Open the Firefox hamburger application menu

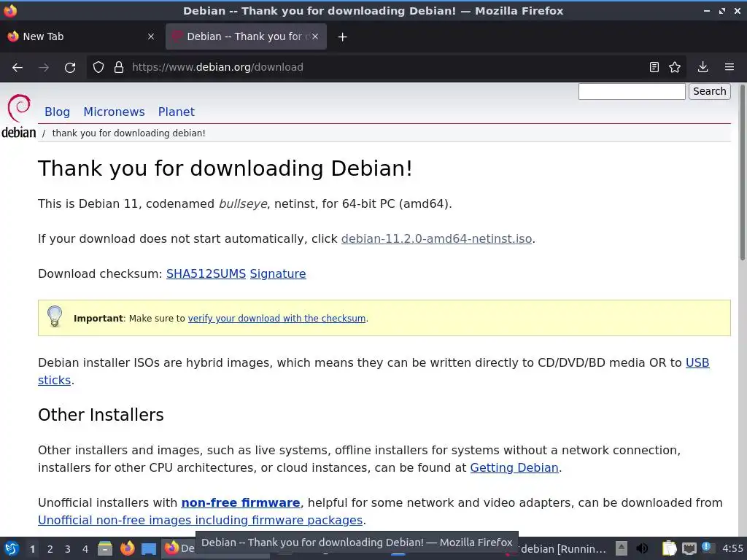(x=729, y=67)
